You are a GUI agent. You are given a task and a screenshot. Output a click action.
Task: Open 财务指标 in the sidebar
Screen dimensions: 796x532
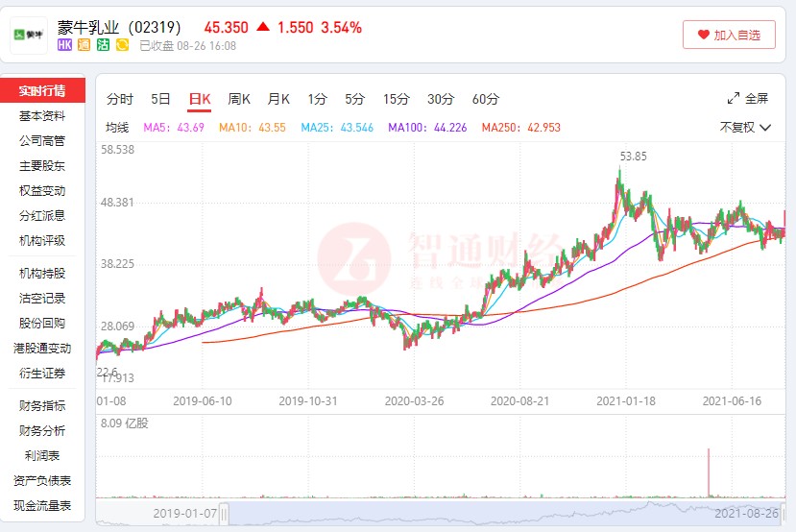[x=42, y=405]
